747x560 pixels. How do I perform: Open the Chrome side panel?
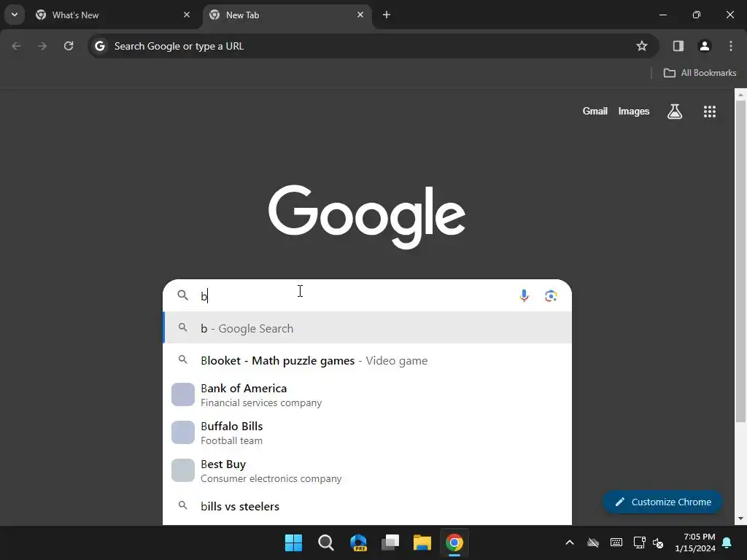pos(678,46)
